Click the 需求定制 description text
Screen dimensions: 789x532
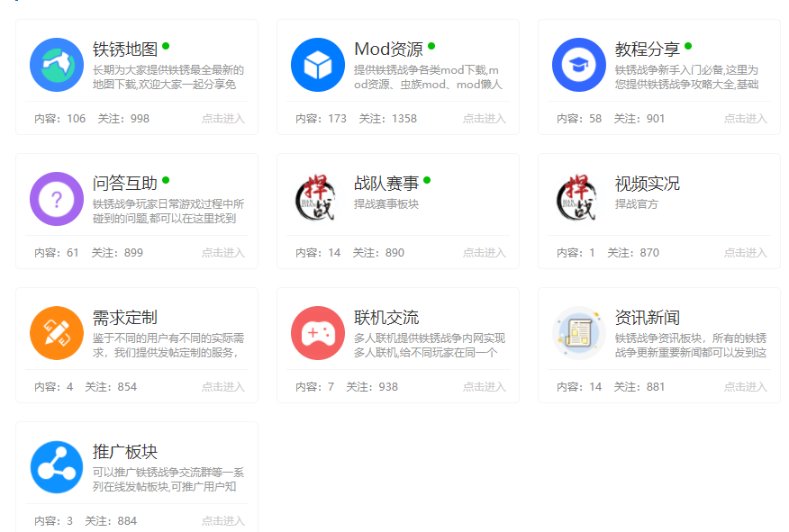(168, 345)
